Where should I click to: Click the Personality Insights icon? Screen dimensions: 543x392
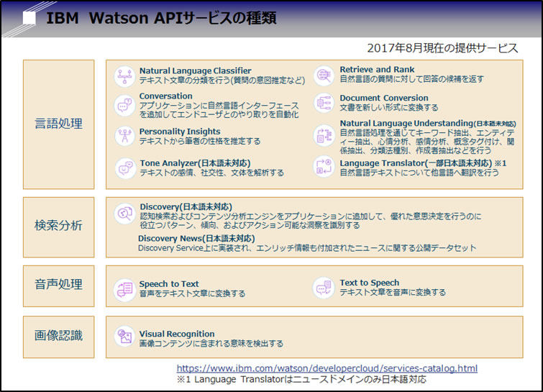tap(125, 137)
